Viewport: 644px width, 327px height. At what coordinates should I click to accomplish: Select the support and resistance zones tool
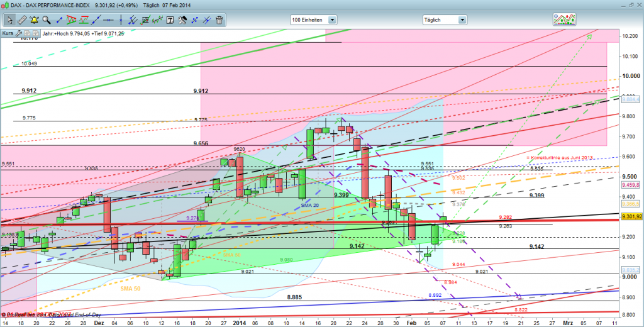coord(84,19)
